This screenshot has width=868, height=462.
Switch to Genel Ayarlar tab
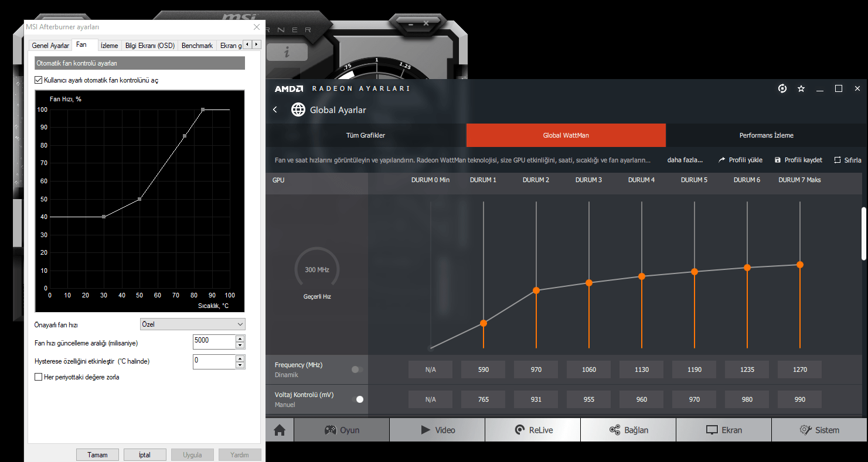50,46
